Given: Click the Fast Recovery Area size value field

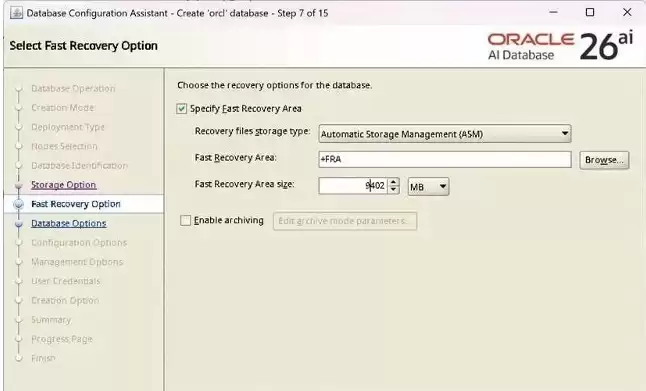Looking at the screenshot, I should 353,186.
